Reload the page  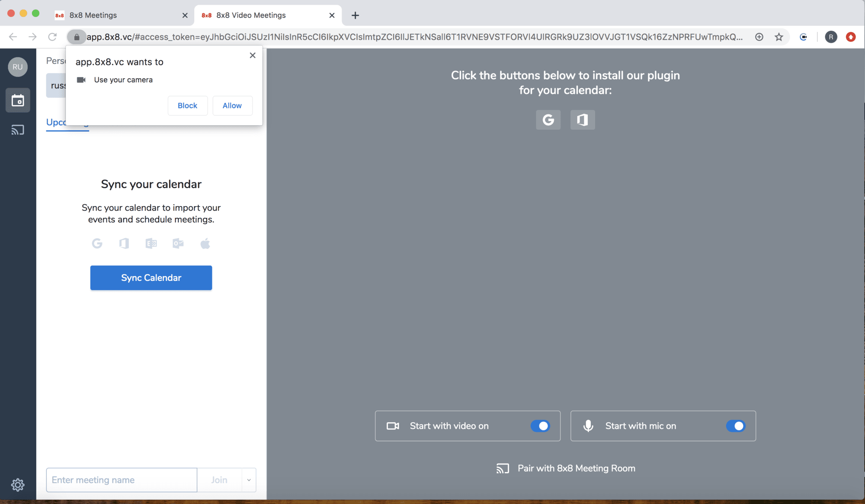52,37
